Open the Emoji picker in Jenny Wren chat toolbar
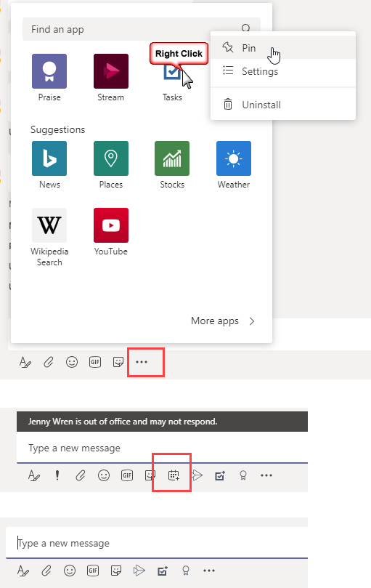 coord(103,475)
